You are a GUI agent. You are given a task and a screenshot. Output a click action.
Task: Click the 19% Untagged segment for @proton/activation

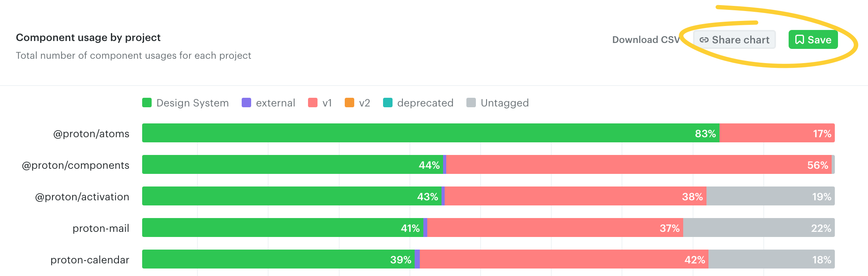click(x=770, y=196)
